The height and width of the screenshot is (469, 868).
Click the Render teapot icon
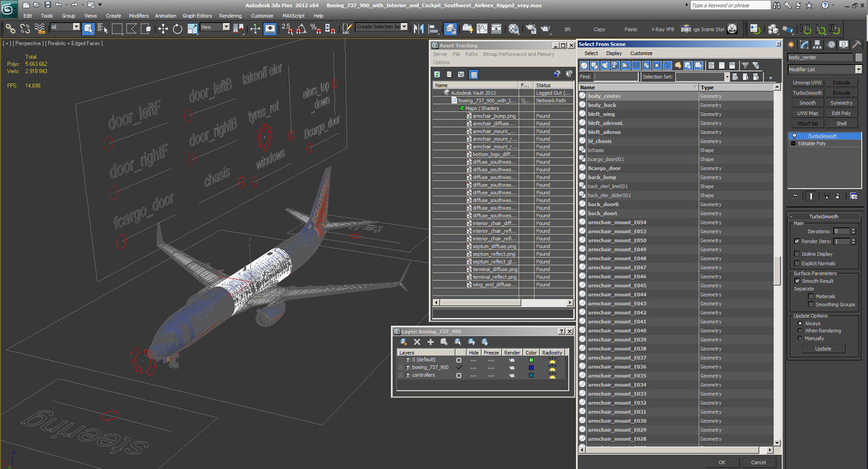tap(545, 28)
